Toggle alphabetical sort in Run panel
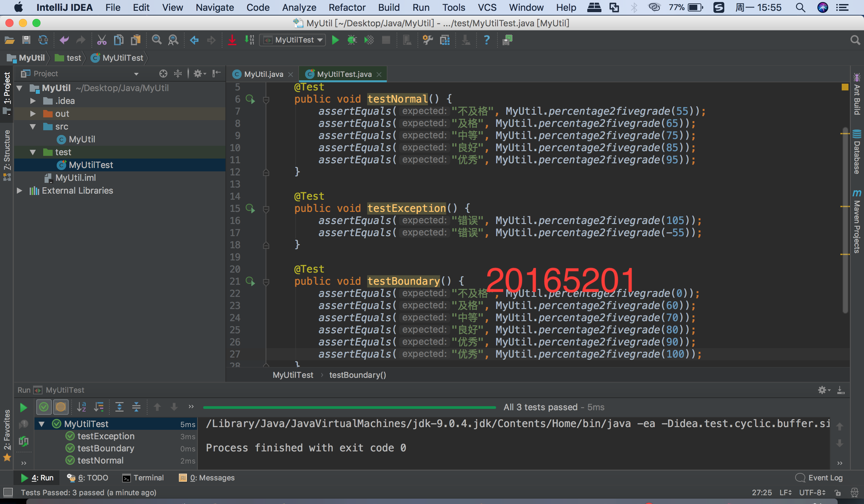This screenshot has width=864, height=504. 82,407
